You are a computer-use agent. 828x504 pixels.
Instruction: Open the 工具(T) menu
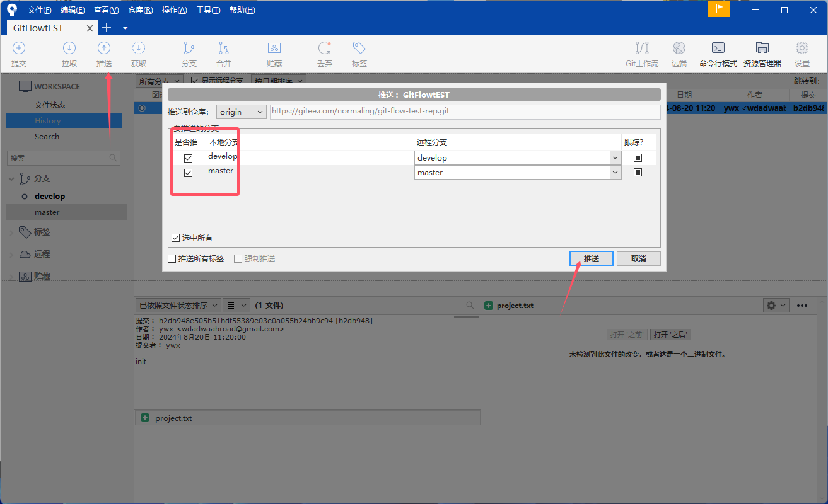208,10
